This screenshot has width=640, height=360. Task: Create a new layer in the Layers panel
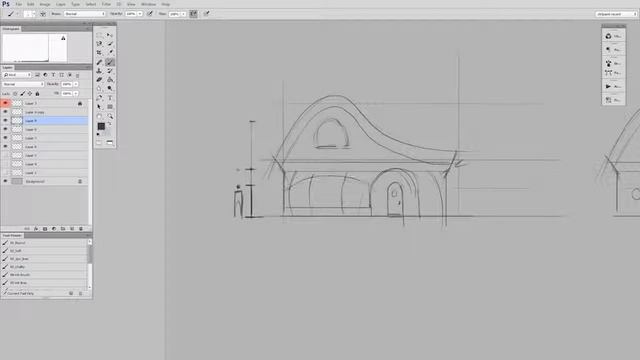pyautogui.click(x=72, y=229)
